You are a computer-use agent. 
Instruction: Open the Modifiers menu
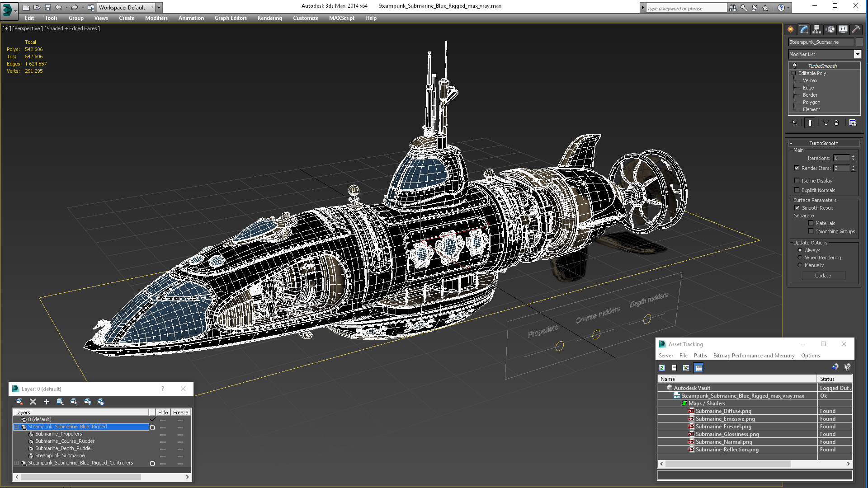point(156,18)
